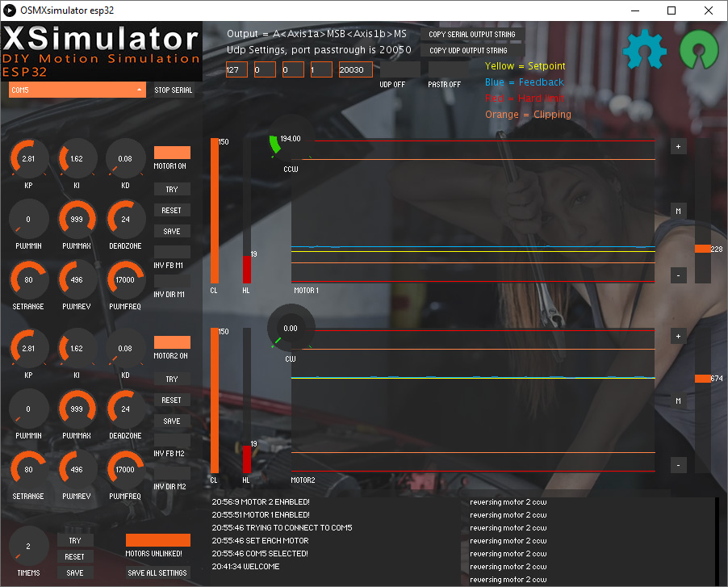Click COPY UDP OUTPUT STRING button
Image resolution: width=728 pixels, height=587 pixels.
(473, 50)
